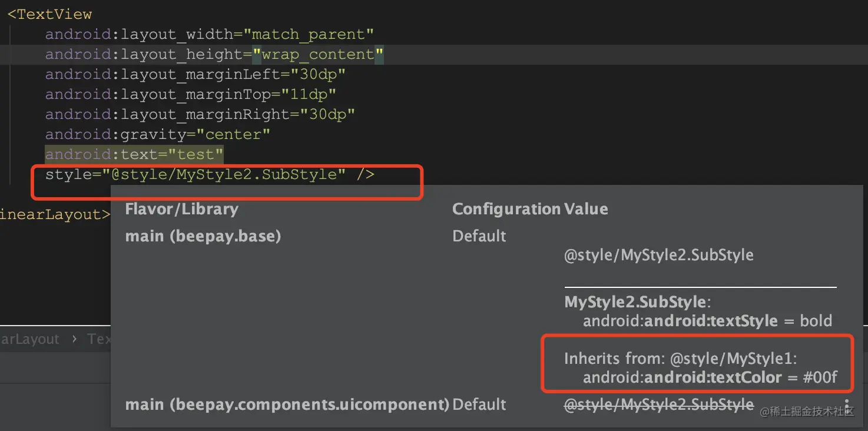Select the main (beepay.base) row

(203, 236)
